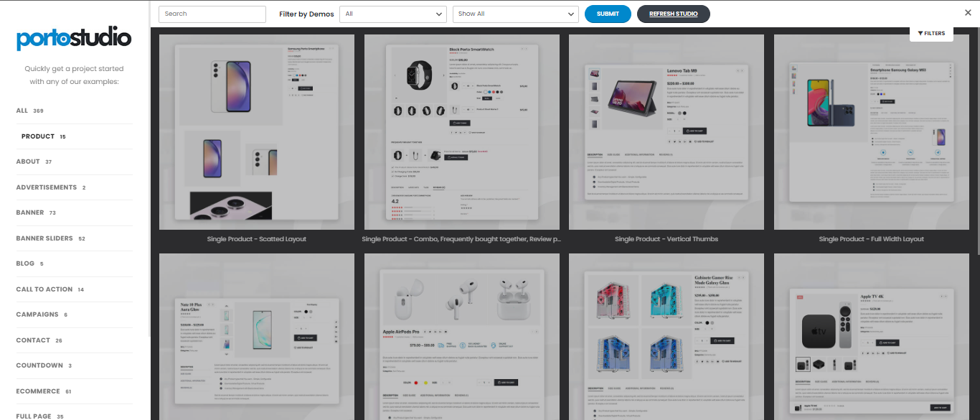Click the Submit button
Image resolution: width=980 pixels, height=420 pixels.
[x=608, y=14]
